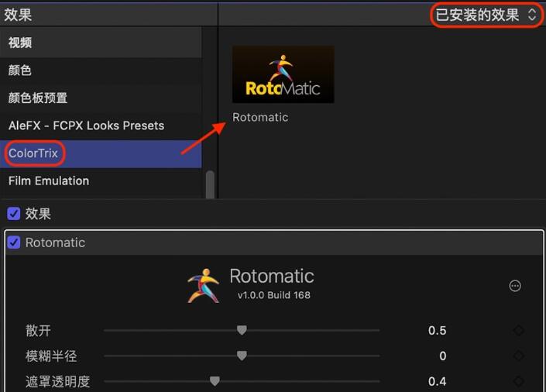This screenshot has width=546, height=392.
Task: Open AleFX - FCPX Looks Presets category
Action: click(101, 126)
